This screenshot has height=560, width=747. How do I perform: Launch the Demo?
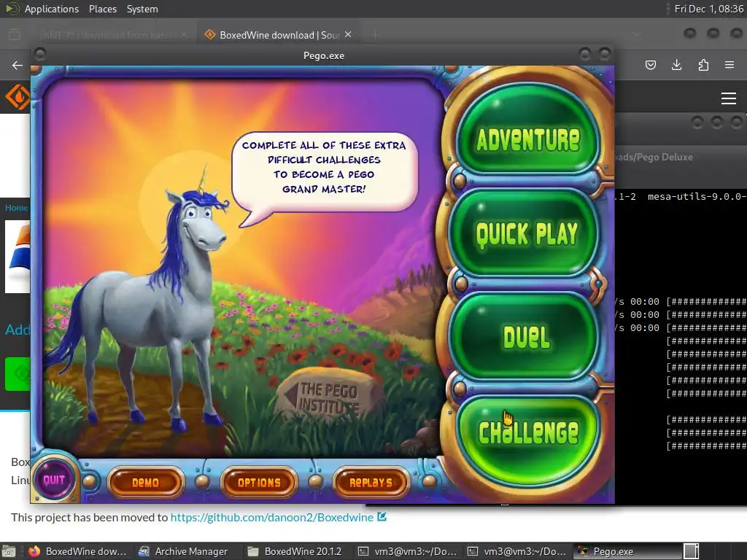(x=145, y=483)
